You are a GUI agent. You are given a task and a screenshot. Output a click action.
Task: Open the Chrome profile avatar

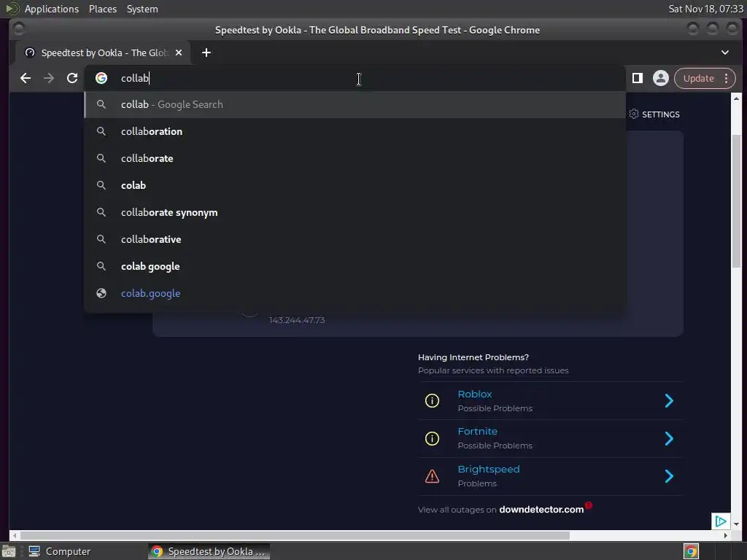tap(661, 78)
